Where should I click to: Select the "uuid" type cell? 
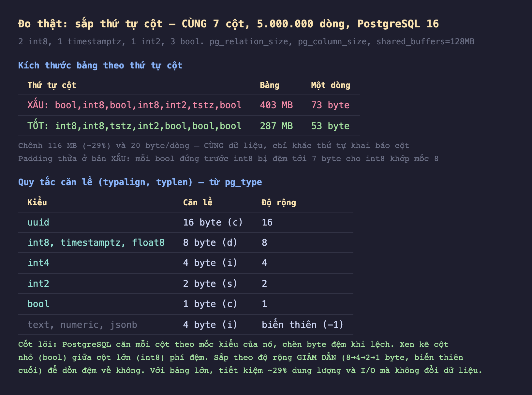38,223
